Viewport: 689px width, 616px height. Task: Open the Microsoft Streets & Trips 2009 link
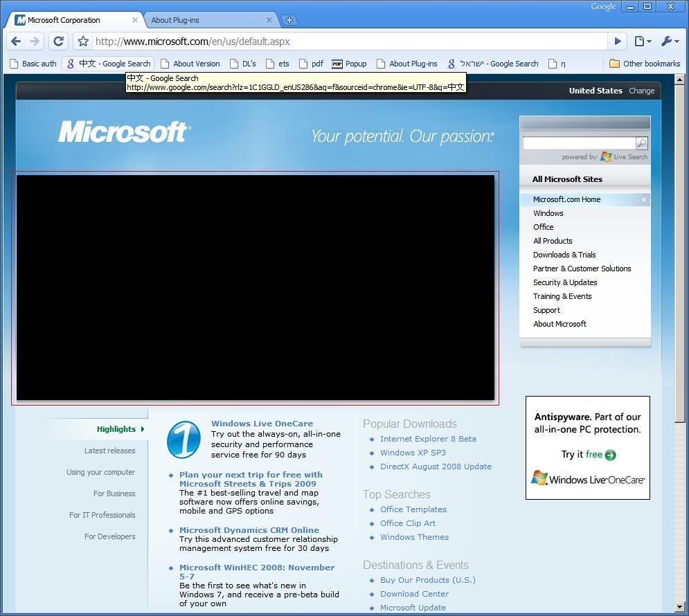[251, 479]
